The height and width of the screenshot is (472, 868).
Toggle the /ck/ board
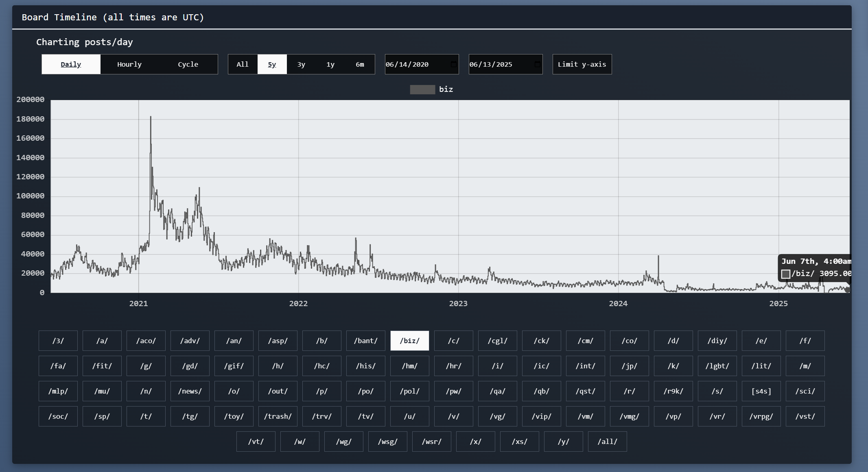click(542, 341)
